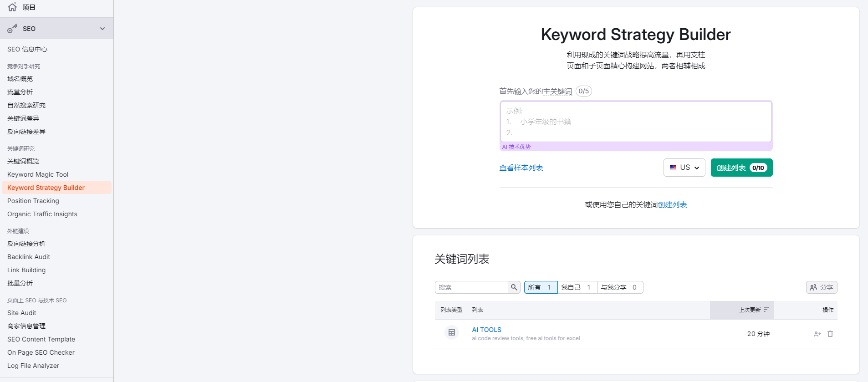Click the 主关键词 dotted-underline term
The width and height of the screenshot is (868, 382).
coord(557,92)
